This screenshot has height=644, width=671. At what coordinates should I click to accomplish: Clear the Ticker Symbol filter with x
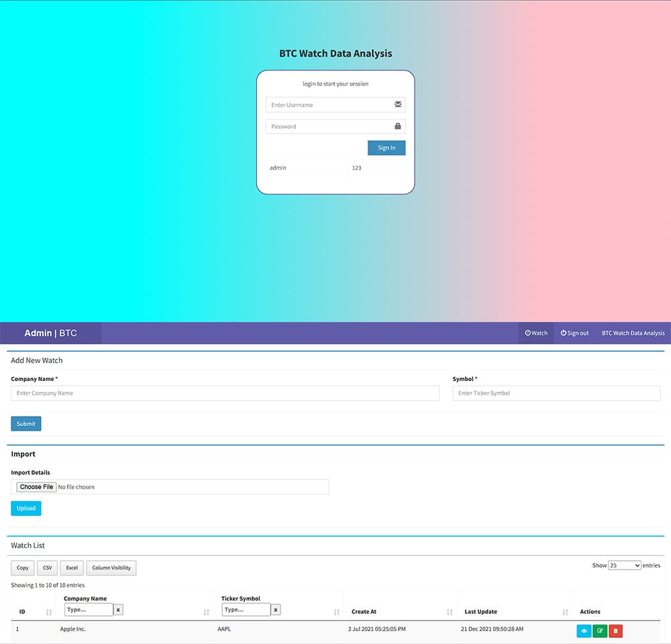tap(276, 610)
